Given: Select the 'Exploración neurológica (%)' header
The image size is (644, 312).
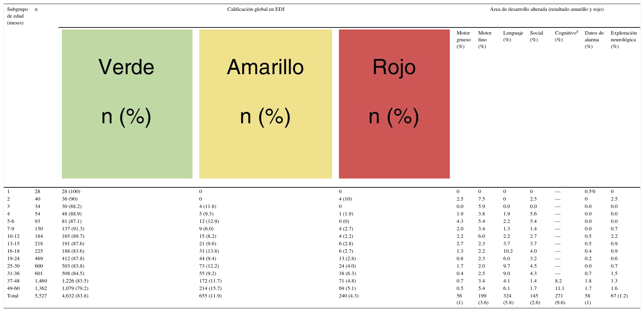Looking at the screenshot, I should coord(623,40).
